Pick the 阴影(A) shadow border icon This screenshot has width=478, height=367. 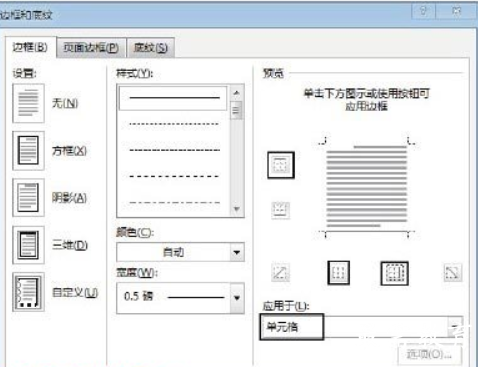(28, 198)
